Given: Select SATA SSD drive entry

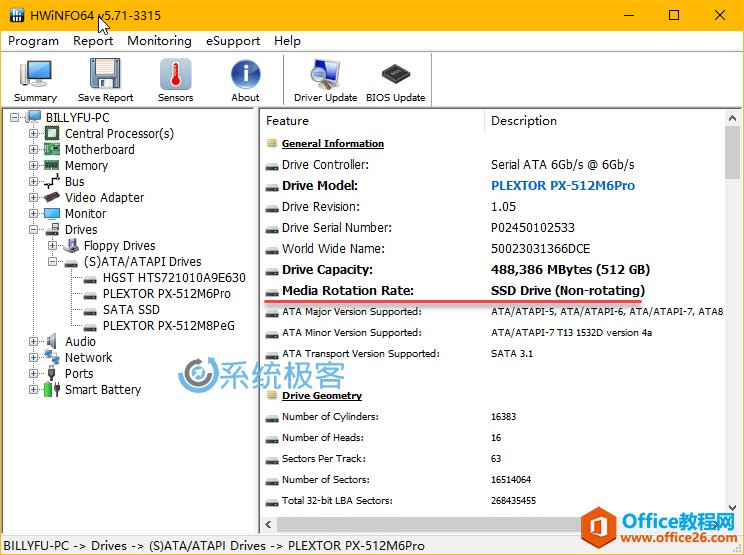Looking at the screenshot, I should click(131, 310).
